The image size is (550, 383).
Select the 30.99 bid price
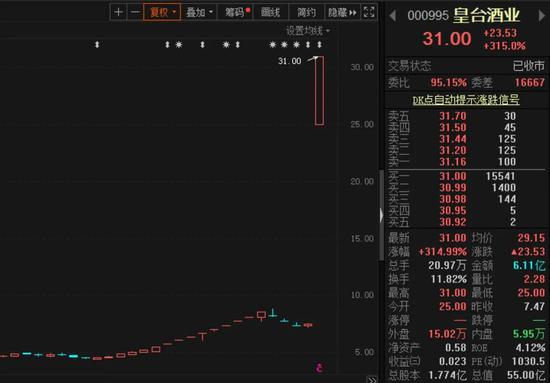[x=453, y=188]
